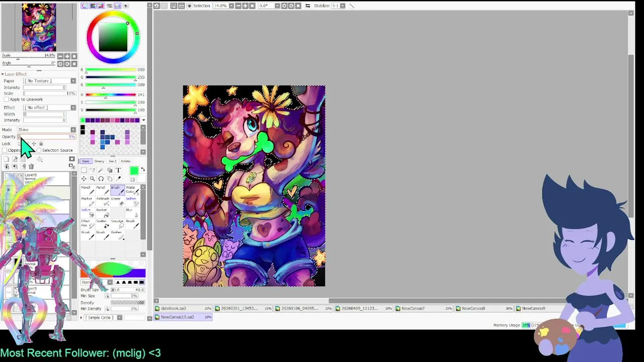Viewport: 644px width, 362px height.
Task: Select the Rotate view tool
Action: coord(101,178)
